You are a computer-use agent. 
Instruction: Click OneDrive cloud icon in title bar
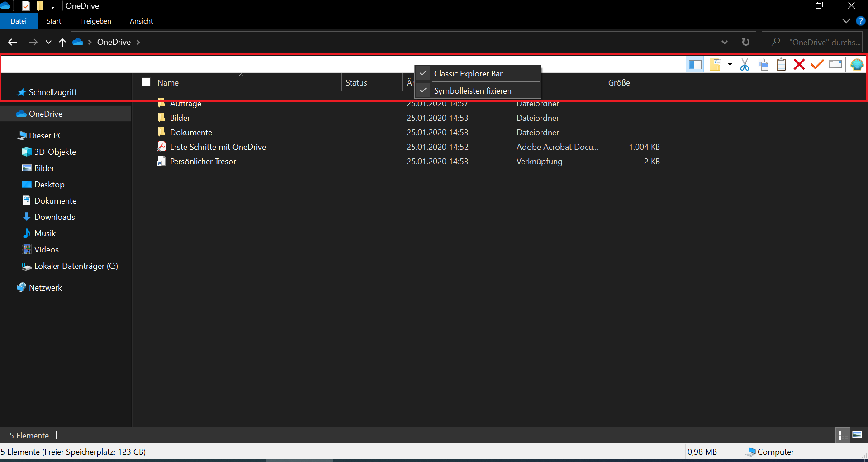click(x=5, y=5)
